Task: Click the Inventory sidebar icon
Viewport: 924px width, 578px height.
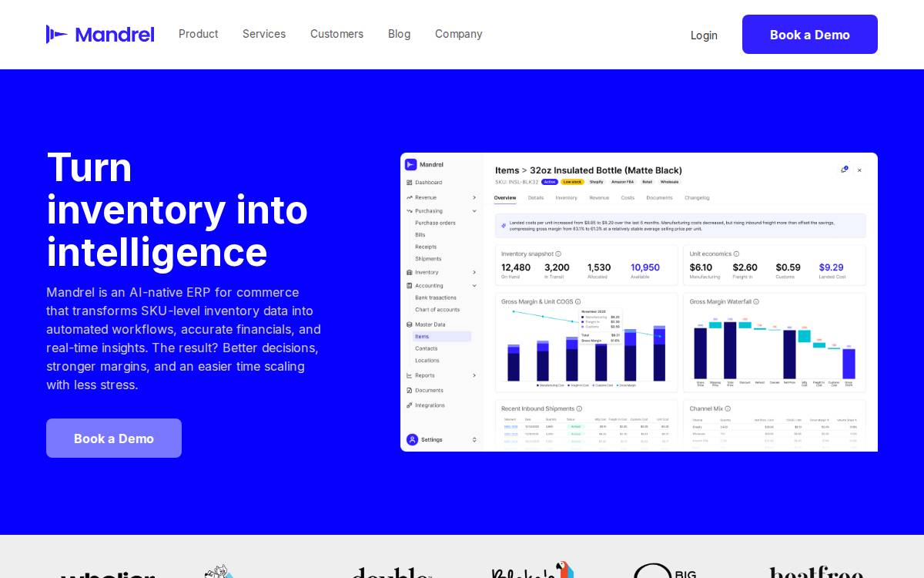Action: coord(410,272)
